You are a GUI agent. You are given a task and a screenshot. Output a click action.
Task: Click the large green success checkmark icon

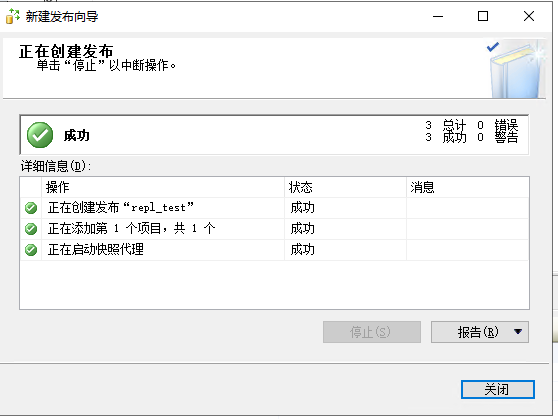click(40, 135)
